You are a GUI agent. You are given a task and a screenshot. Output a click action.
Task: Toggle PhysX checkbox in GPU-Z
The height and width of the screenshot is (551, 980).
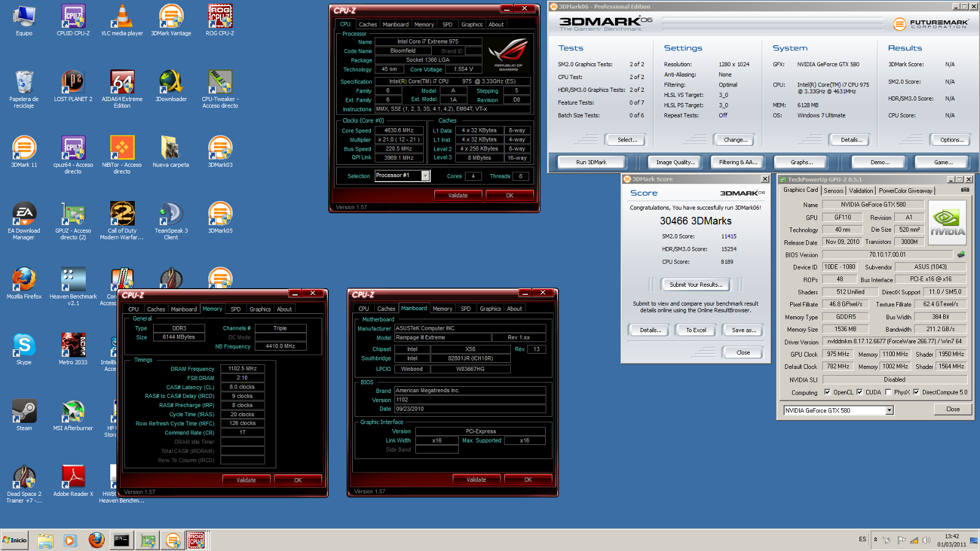[888, 392]
